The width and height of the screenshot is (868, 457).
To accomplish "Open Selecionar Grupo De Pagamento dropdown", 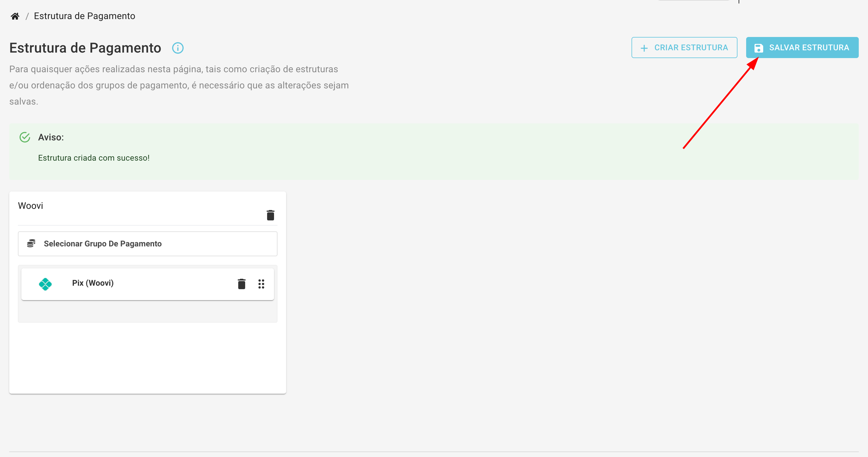I will click(148, 243).
